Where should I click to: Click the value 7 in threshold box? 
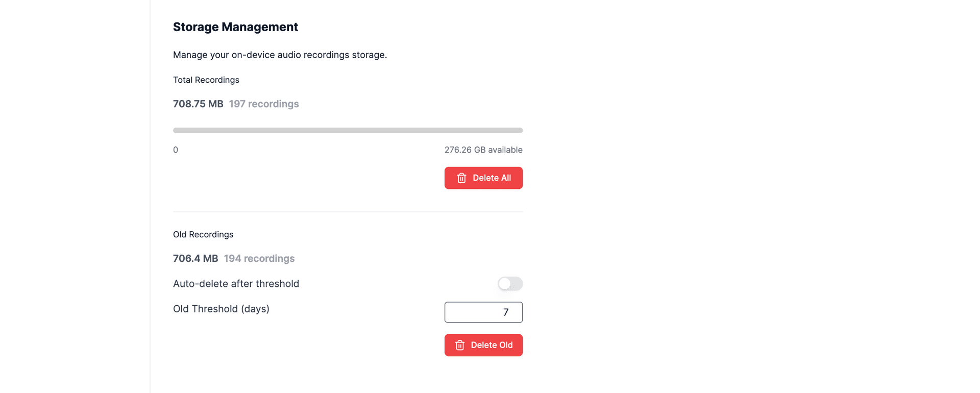point(506,312)
